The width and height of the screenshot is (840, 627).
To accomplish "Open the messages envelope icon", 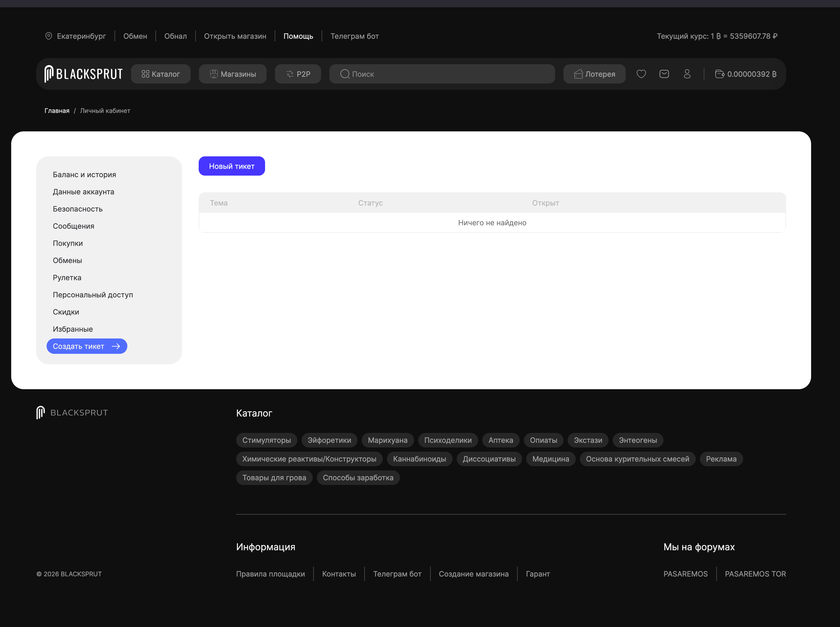I will click(664, 74).
